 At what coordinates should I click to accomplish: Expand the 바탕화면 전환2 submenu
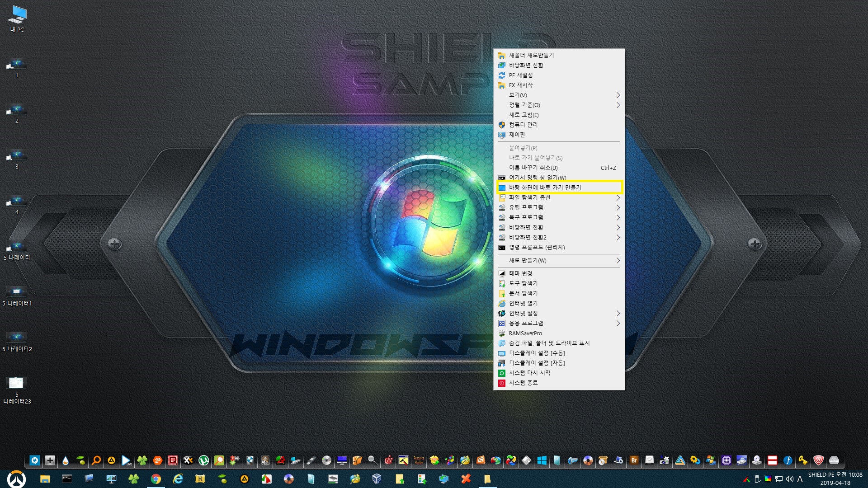coord(559,237)
